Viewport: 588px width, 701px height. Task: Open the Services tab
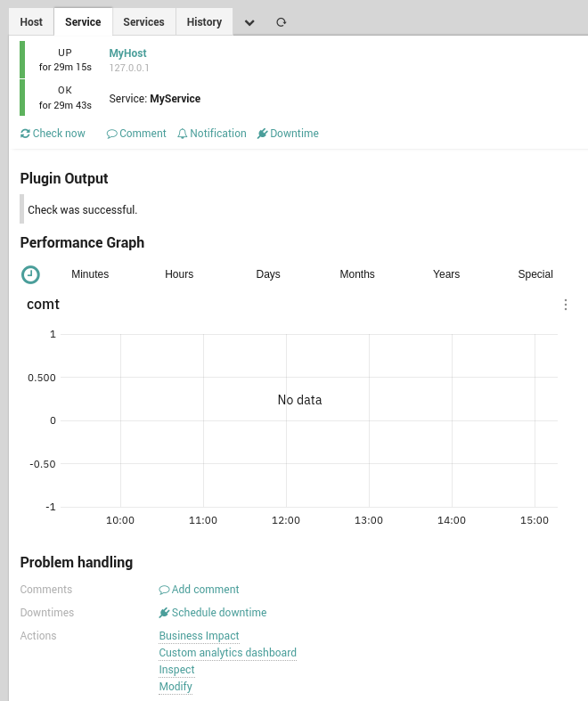coord(143,22)
